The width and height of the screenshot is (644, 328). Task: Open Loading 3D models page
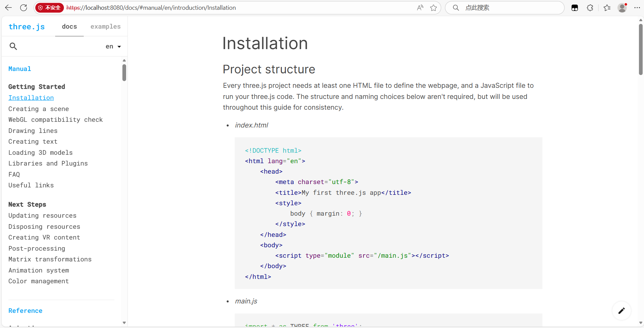click(x=40, y=153)
